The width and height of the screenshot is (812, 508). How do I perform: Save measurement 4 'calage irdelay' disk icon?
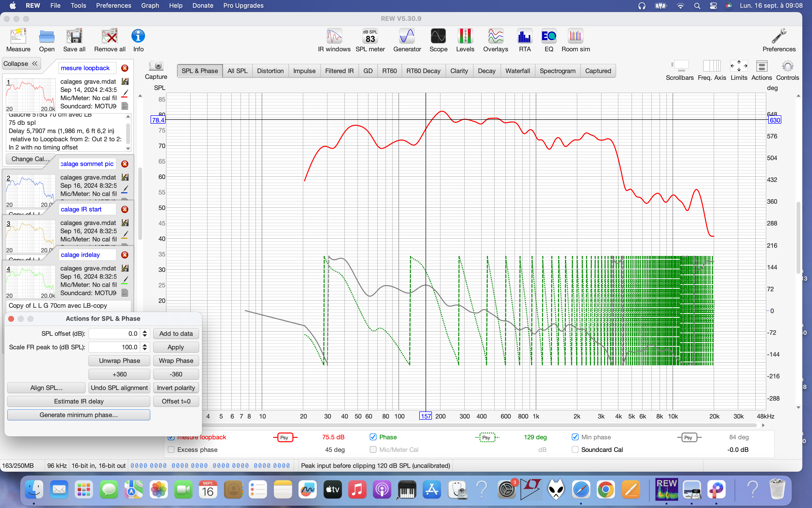tap(125, 268)
